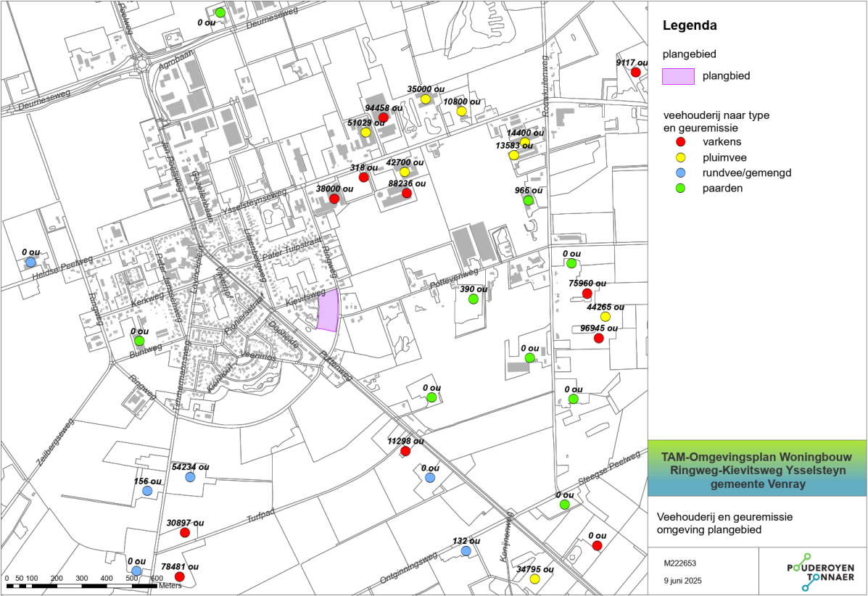Click the yellow marker labeled 44265 ou
Viewport: 868px width, 596px height.
tap(605, 317)
